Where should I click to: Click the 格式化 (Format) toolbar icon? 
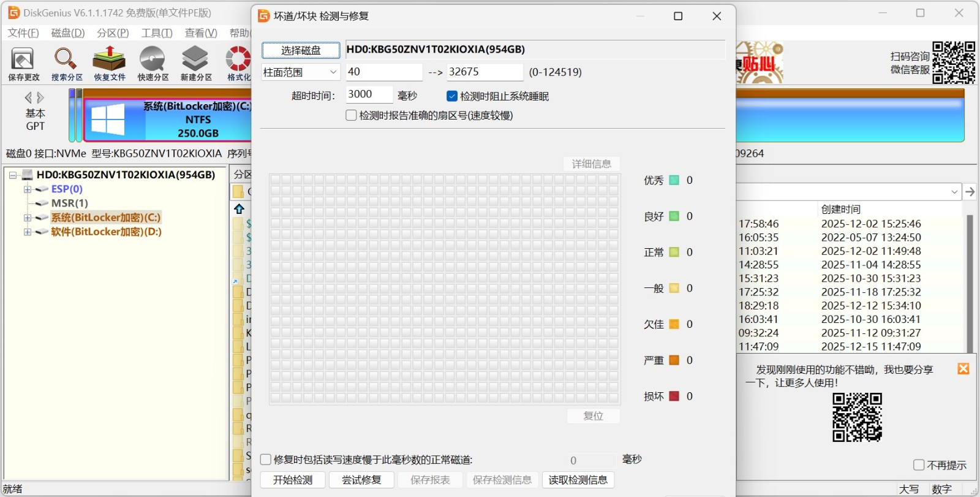click(238, 63)
